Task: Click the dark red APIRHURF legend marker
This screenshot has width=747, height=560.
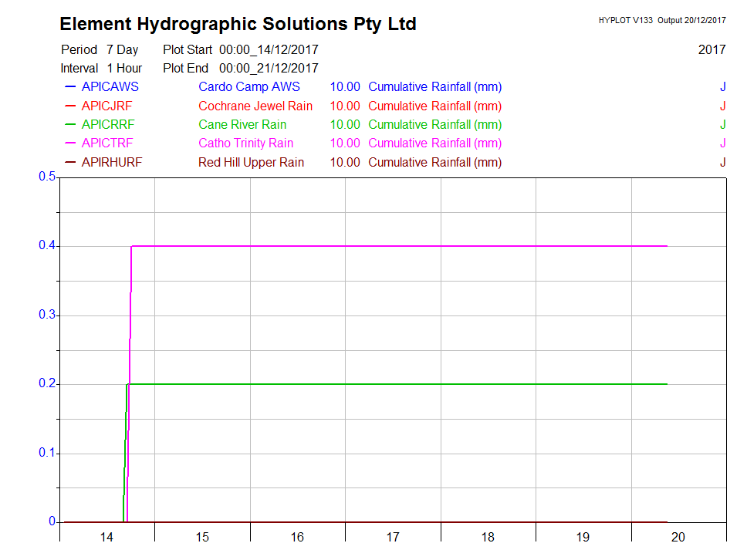Action: click(70, 162)
